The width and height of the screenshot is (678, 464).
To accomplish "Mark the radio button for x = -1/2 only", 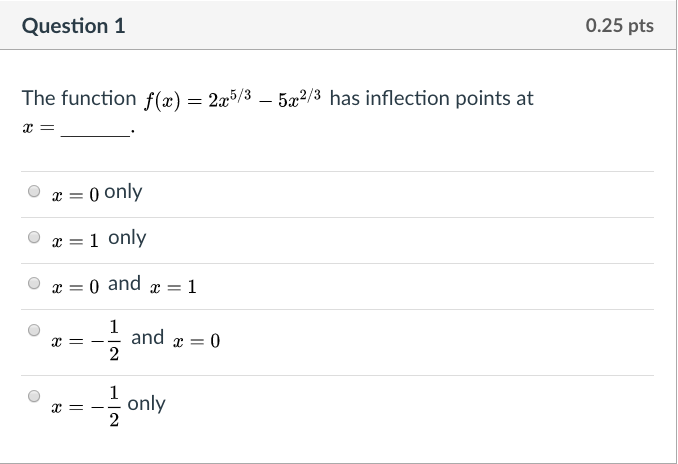I will pos(34,396).
